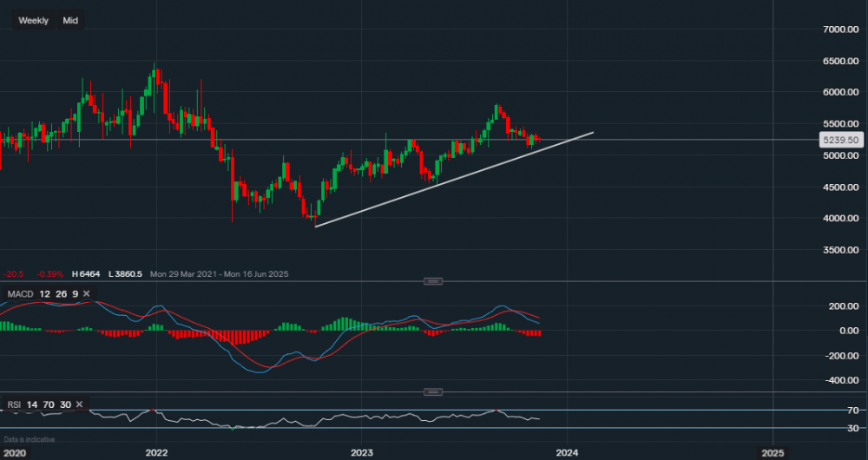Click the current price tag 5239.50
Screen dimensions: 868x460
841,140
